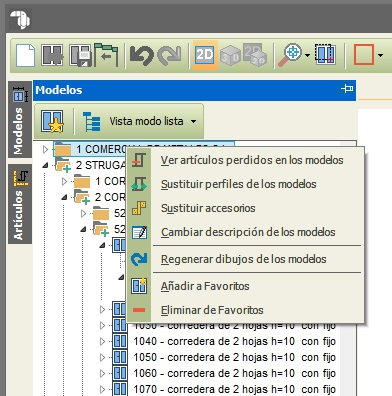The height and width of the screenshot is (396, 392).
Task: Expand model 1040 corredera tree node
Action: click(x=102, y=341)
